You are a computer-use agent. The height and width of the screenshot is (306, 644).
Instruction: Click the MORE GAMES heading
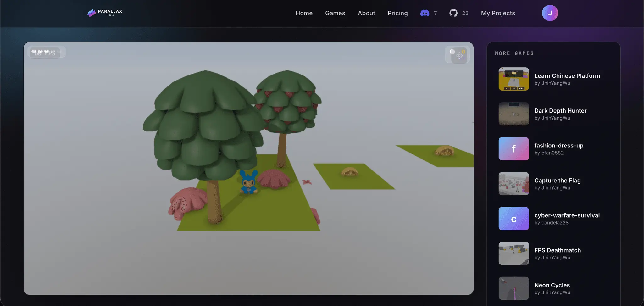[514, 53]
